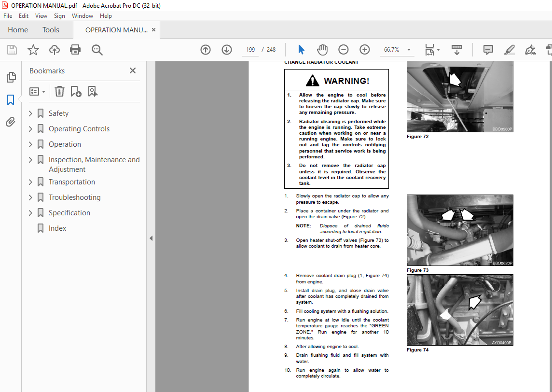Viewport: 552px width, 392px height.
Task: Open zoom level dropdown arrow
Action: click(x=409, y=50)
